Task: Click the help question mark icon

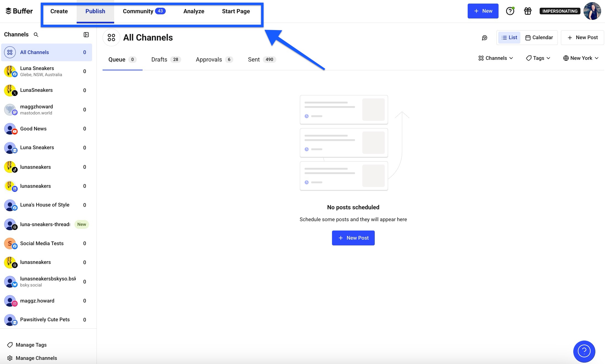Action: 510,11
